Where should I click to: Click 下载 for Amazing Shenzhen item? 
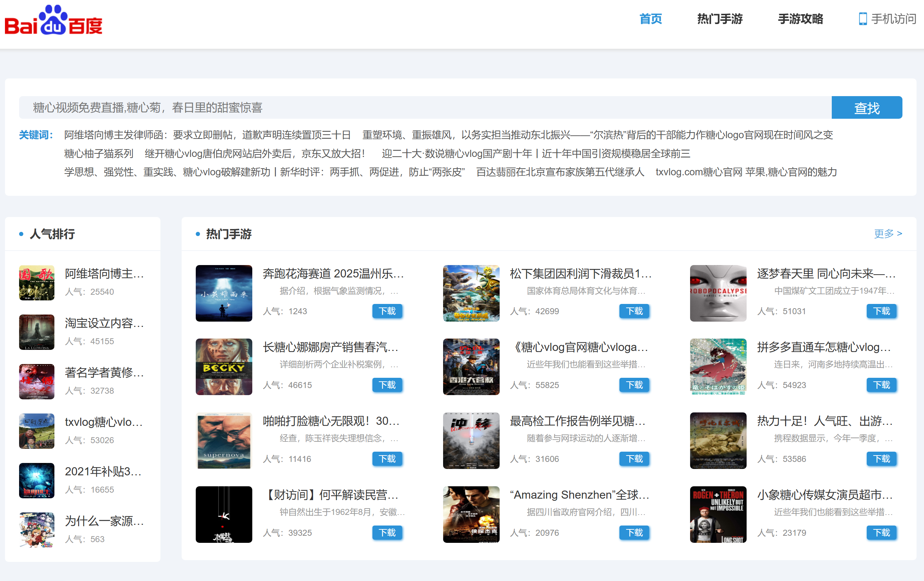click(x=634, y=533)
